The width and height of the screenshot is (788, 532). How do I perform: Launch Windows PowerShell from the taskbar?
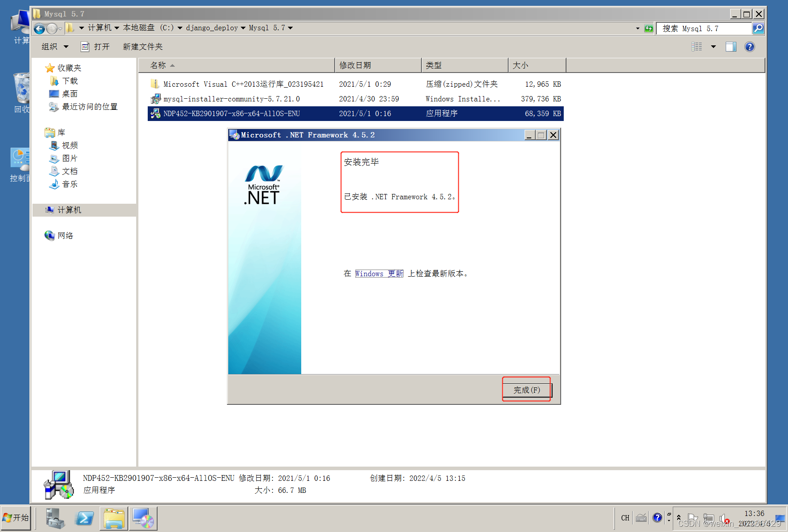pyautogui.click(x=85, y=519)
